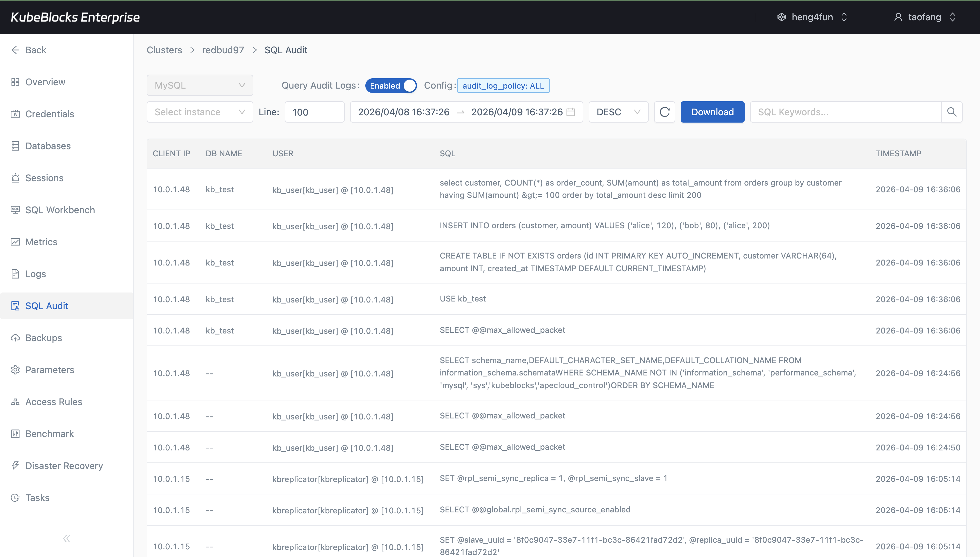Select Backups in the sidebar

(43, 338)
